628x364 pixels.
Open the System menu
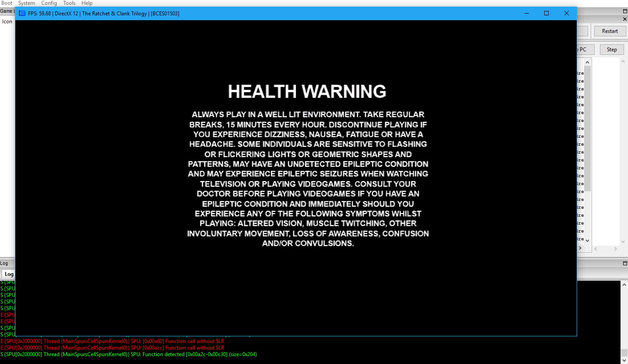pyautogui.click(x=26, y=3)
